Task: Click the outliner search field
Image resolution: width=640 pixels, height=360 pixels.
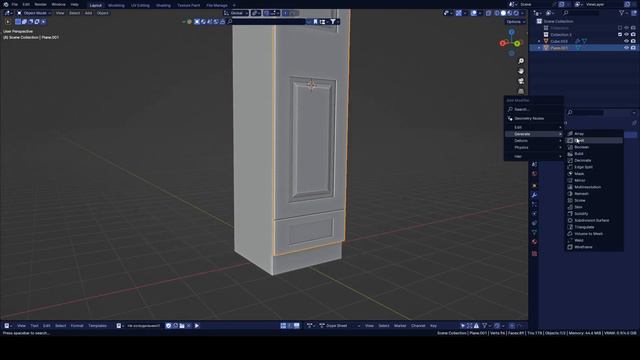Action: [581, 13]
